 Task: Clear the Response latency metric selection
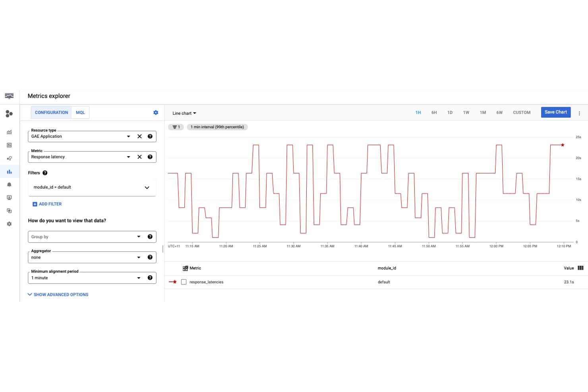[139, 157]
